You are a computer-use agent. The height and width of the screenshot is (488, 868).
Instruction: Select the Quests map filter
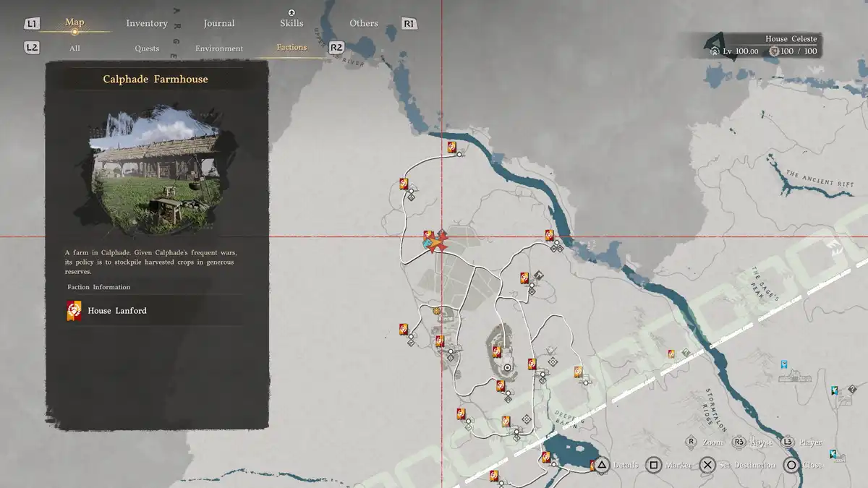tap(147, 48)
